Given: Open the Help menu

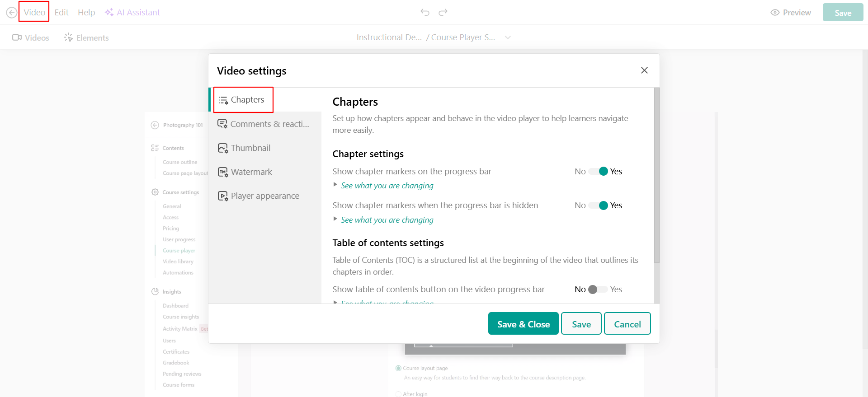Looking at the screenshot, I should [86, 12].
